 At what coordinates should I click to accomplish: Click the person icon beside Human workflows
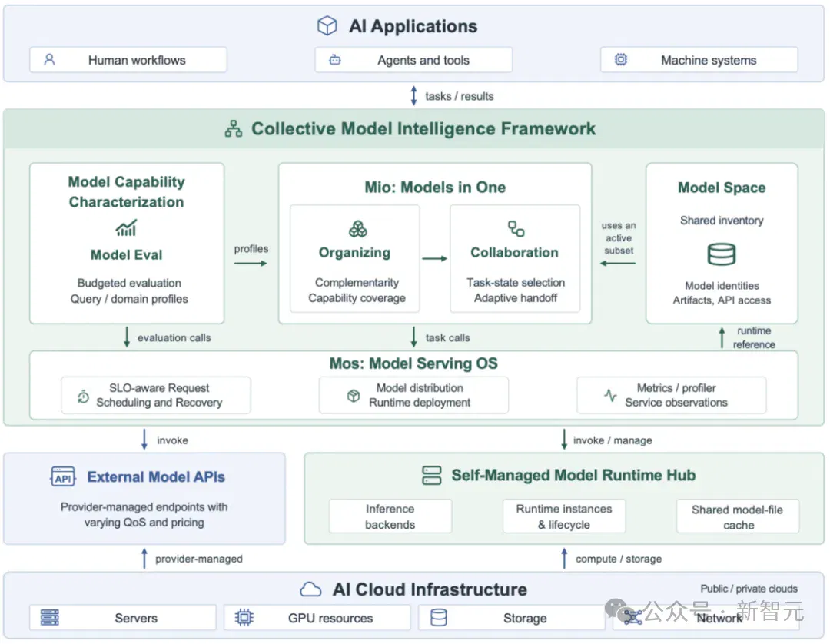[49, 59]
